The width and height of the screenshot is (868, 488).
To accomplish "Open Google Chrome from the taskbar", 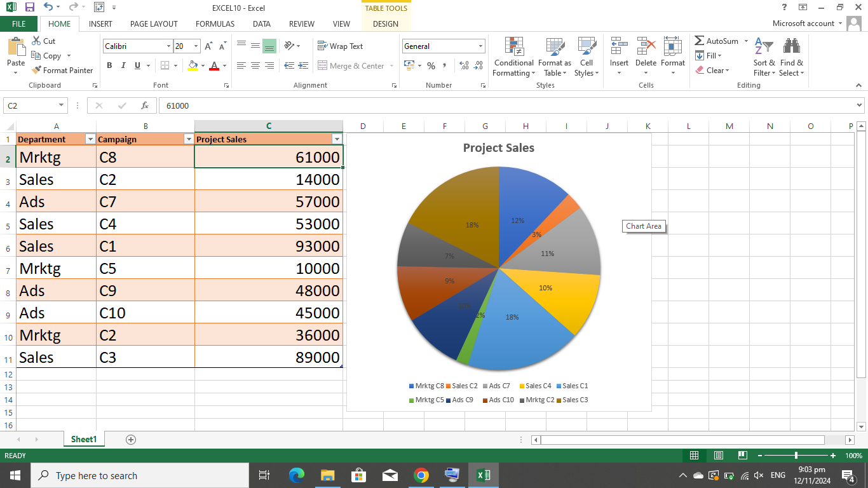I will [421, 475].
